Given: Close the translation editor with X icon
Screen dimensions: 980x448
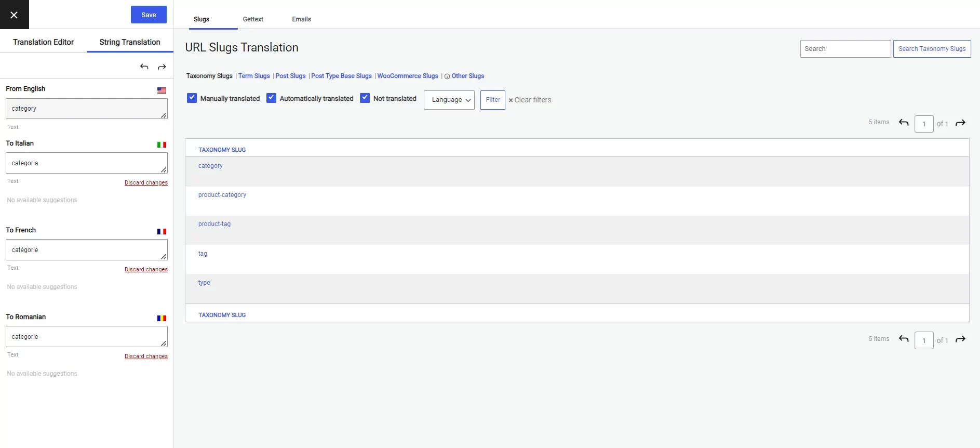Looking at the screenshot, I should click(14, 15).
